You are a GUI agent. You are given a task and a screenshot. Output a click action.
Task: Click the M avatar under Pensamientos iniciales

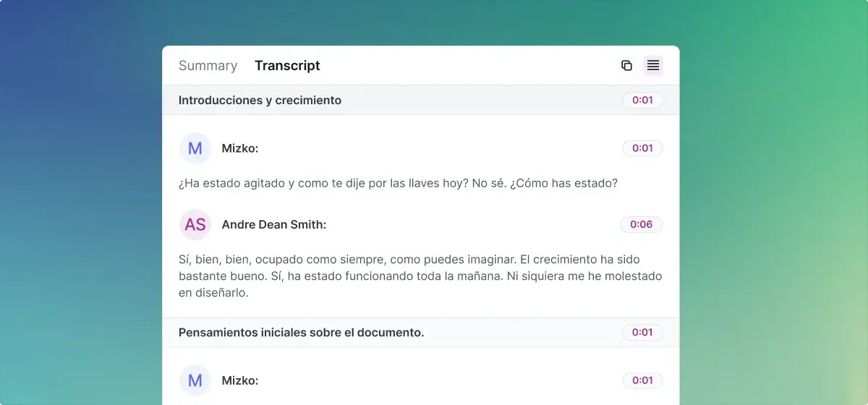195,380
